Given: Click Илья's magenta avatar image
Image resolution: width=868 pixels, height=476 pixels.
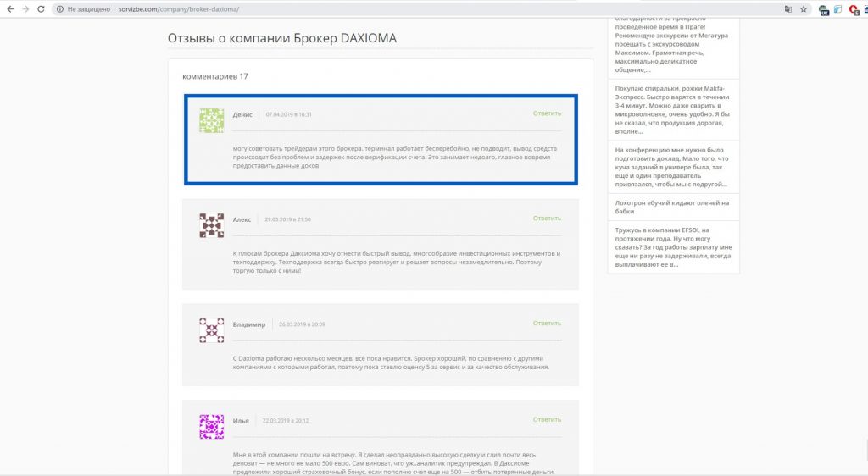Looking at the screenshot, I should [x=211, y=427].
